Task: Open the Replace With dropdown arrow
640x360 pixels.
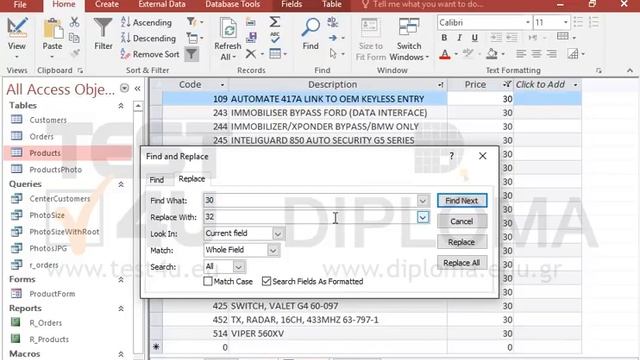Action: point(423,217)
